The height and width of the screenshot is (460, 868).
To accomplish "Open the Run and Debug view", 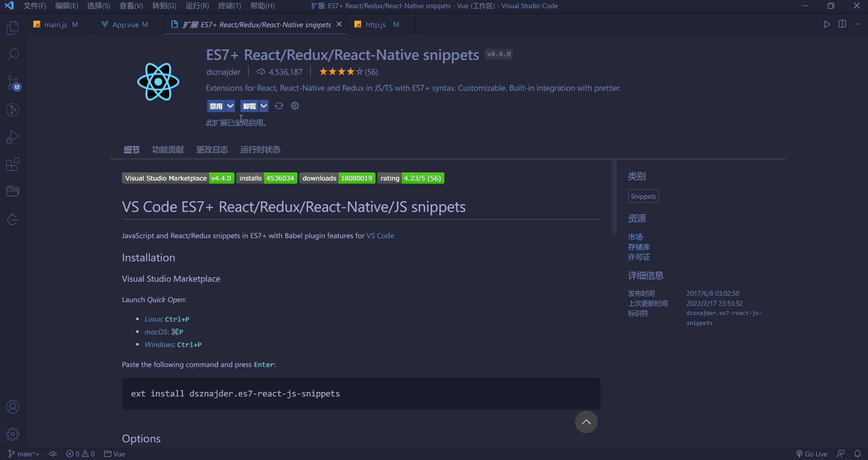I will 13,137.
